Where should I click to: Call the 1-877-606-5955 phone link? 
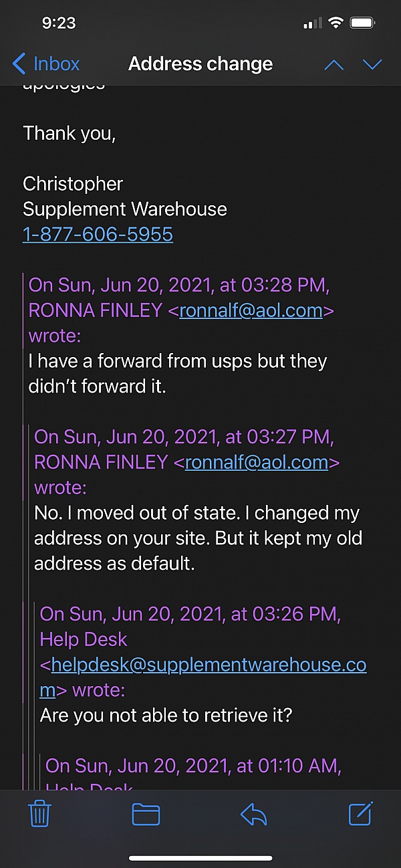[x=98, y=234]
